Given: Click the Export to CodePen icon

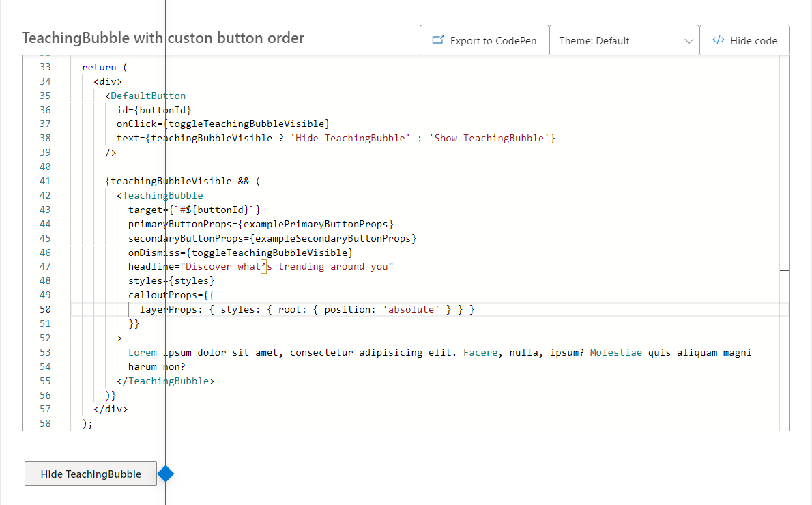Looking at the screenshot, I should point(437,40).
